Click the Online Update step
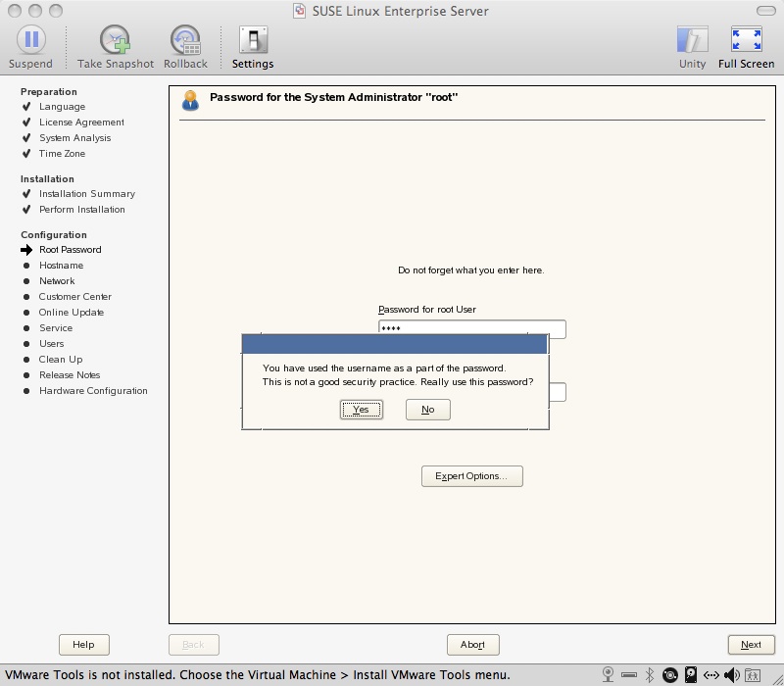784x686 pixels. pyautogui.click(x=72, y=313)
